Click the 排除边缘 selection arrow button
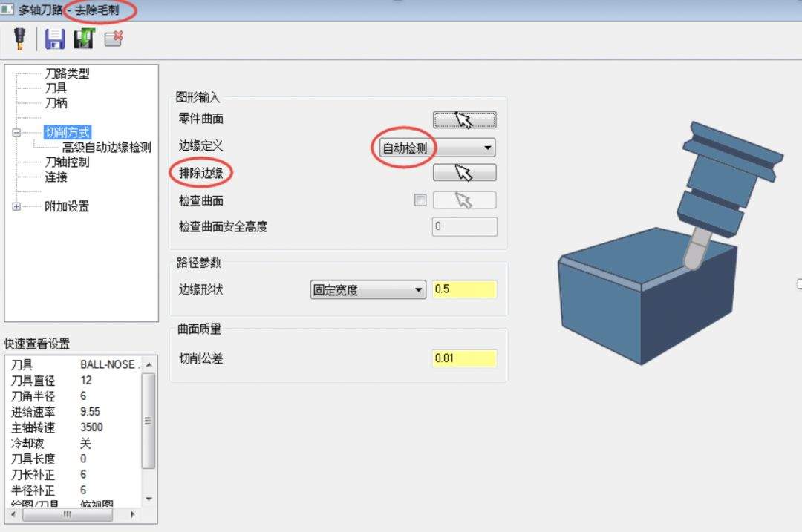 [x=464, y=172]
